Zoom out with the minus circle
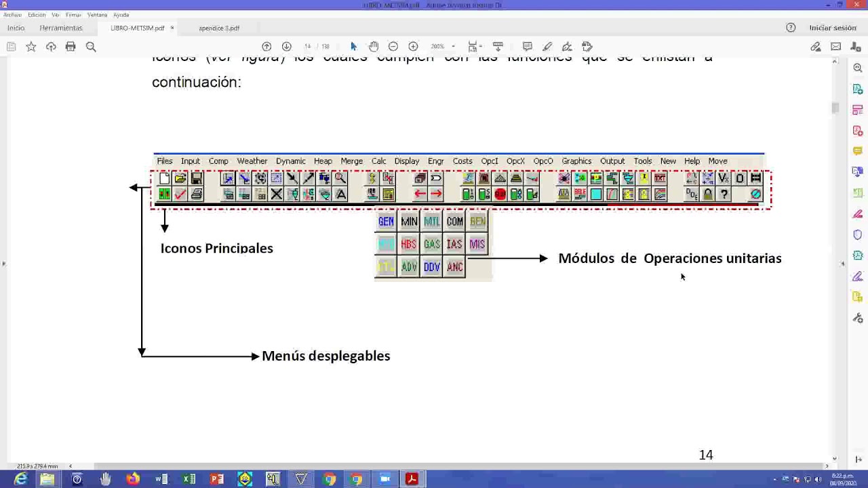 (393, 46)
